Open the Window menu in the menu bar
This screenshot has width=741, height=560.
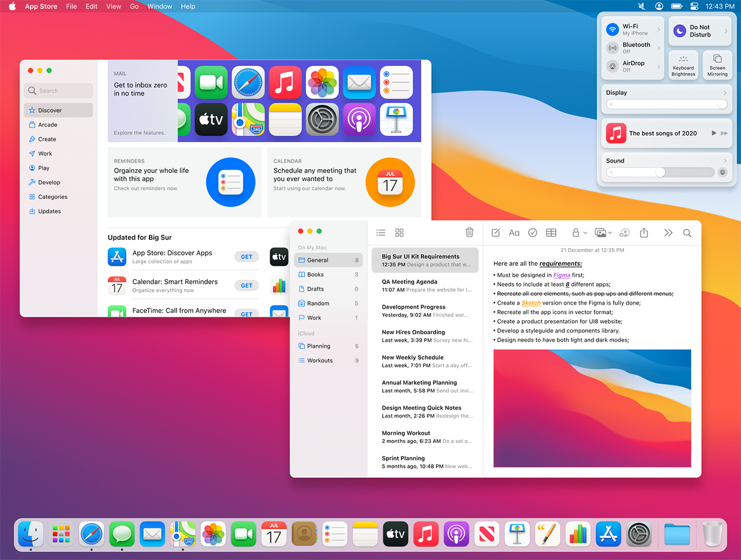[x=159, y=6]
